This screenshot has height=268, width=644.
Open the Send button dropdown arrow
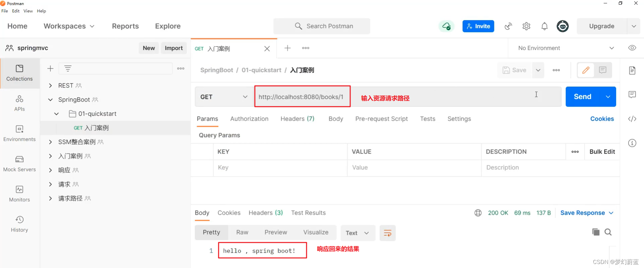(x=608, y=97)
